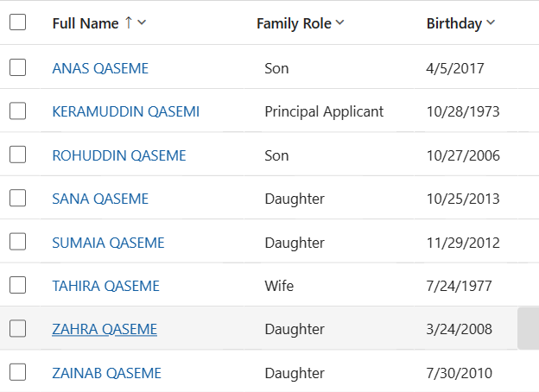This screenshot has height=392, width=539.
Task: Open the ANAS QASEME record link
Action: click(x=100, y=68)
